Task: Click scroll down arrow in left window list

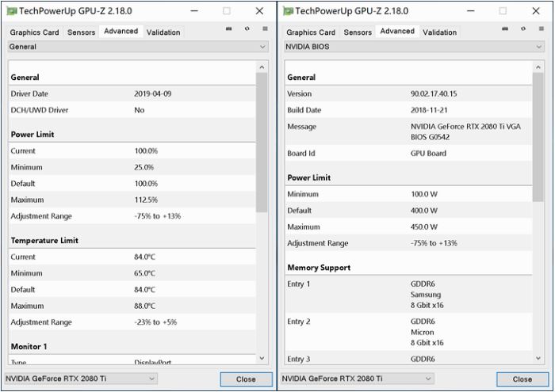Action: tap(262, 358)
